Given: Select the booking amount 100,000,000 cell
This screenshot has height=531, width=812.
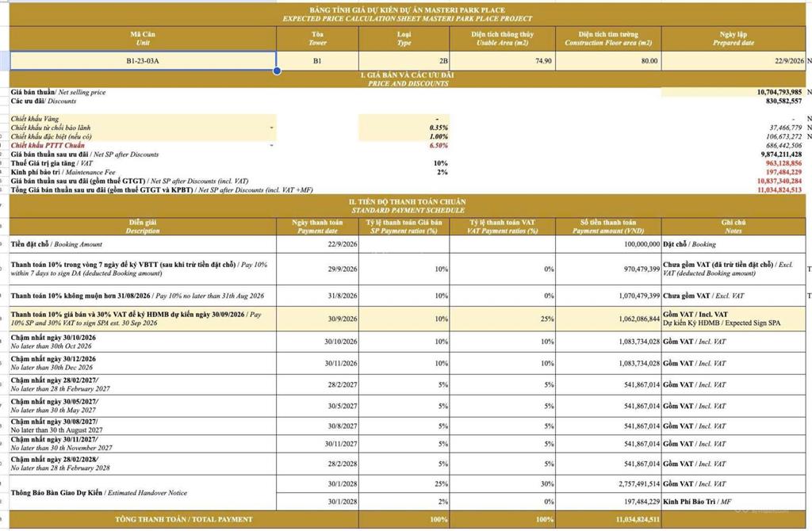Looking at the screenshot, I should pos(608,244).
